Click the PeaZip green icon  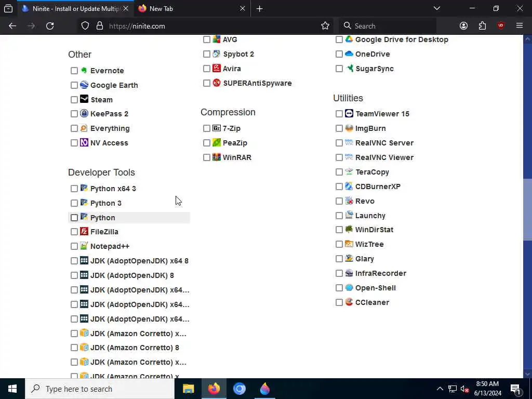[x=217, y=142]
